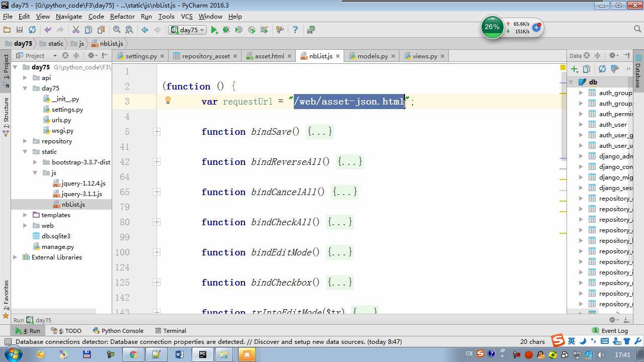Click the Open folder toolbar icon
This screenshot has width=644, height=362.
7,30
